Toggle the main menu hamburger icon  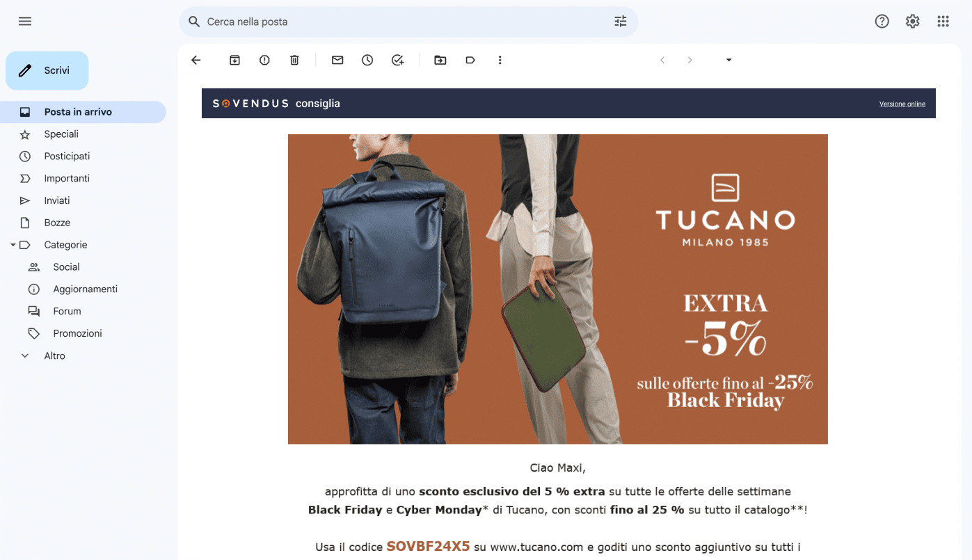25,22
